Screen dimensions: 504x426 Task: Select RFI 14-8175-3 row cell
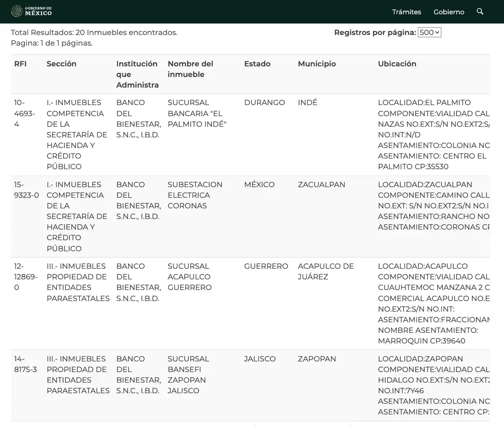click(25, 364)
